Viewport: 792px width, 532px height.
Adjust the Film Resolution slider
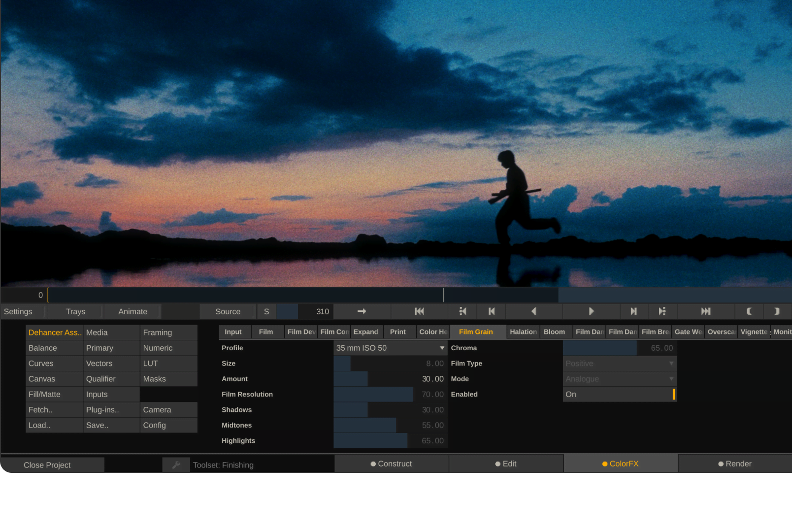(x=390, y=394)
